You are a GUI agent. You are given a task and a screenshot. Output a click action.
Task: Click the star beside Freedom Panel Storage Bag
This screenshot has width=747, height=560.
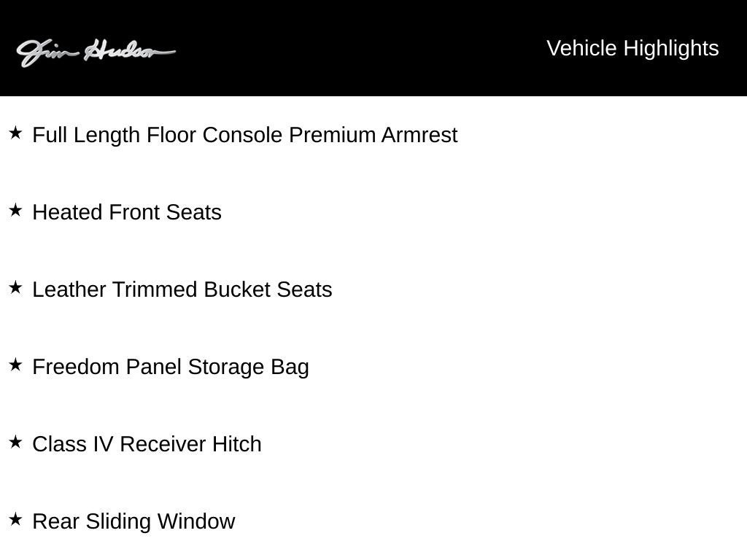coord(15,365)
